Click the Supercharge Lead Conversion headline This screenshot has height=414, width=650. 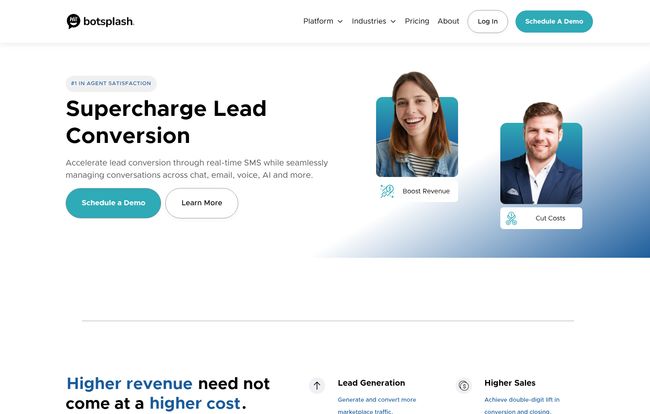(166, 122)
